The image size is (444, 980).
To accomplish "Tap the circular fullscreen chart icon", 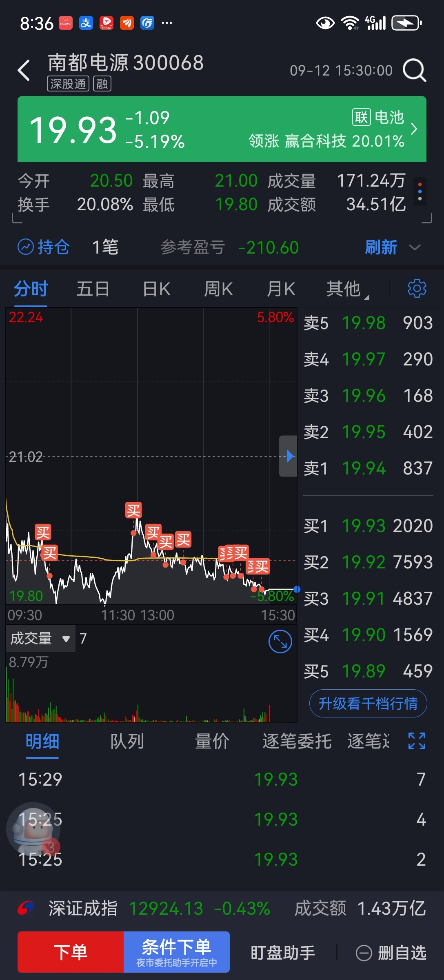I will point(280,641).
